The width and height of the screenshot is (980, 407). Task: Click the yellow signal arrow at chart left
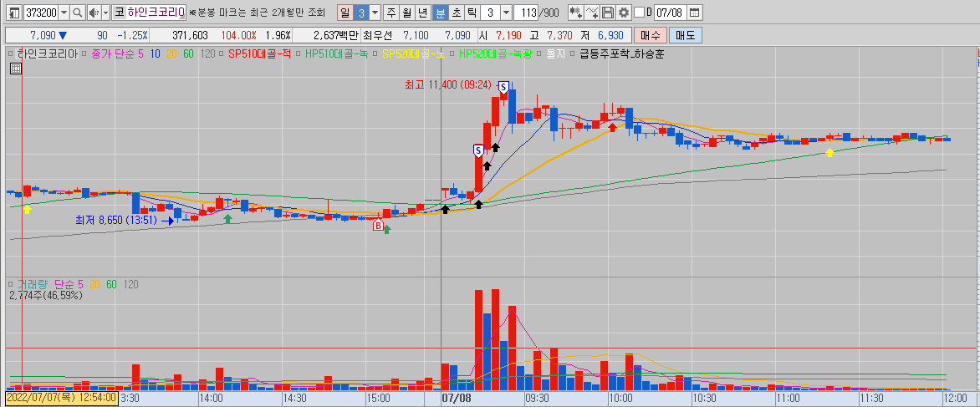(x=27, y=209)
